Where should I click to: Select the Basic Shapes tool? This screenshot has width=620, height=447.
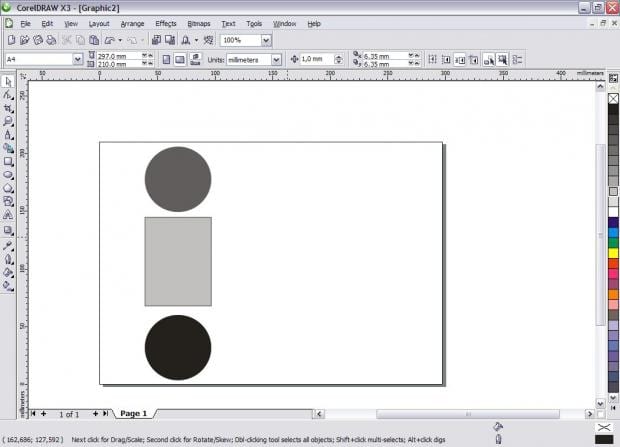coord(8,201)
